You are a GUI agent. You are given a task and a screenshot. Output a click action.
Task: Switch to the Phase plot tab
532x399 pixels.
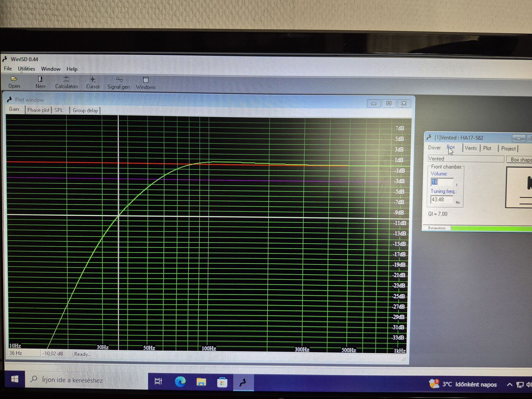pyautogui.click(x=38, y=110)
